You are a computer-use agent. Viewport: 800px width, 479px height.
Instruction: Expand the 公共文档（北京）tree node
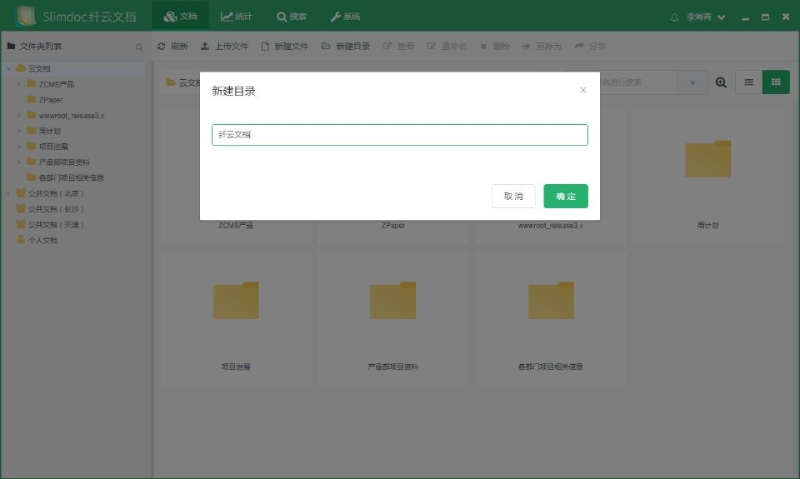click(x=8, y=193)
